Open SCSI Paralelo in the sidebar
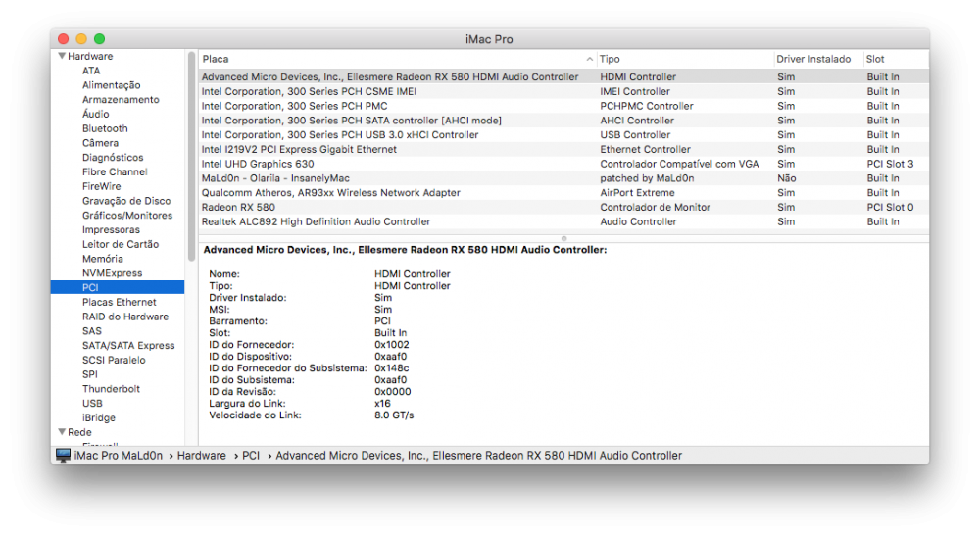Viewport: 980px width, 537px height. (114, 360)
